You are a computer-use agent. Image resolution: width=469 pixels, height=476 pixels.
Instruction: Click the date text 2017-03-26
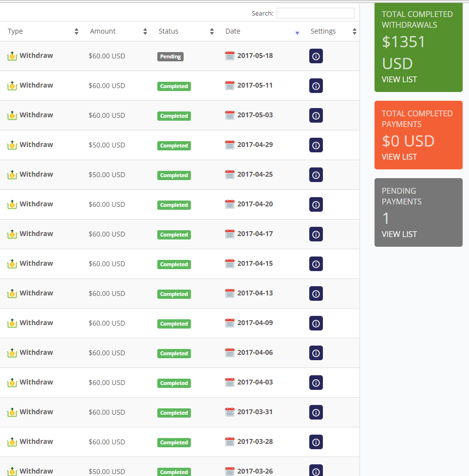pos(255,471)
